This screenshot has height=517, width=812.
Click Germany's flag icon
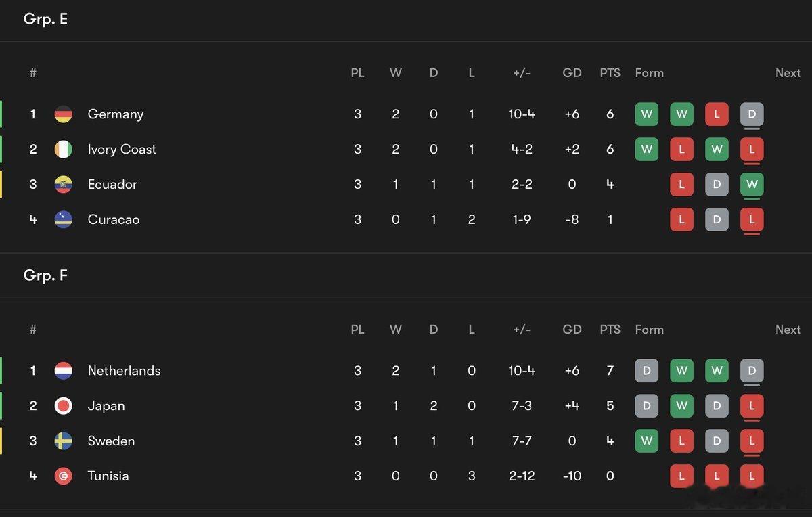[63, 114]
